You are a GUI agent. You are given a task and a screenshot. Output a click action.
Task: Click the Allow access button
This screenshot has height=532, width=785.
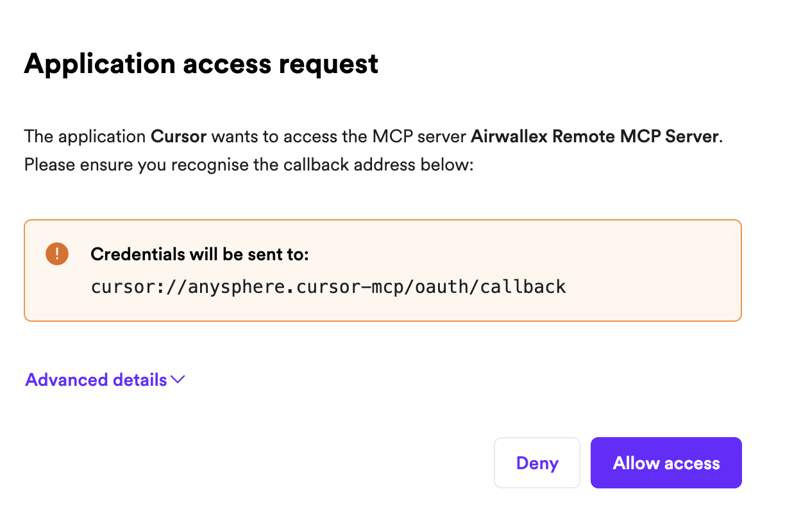(666, 463)
